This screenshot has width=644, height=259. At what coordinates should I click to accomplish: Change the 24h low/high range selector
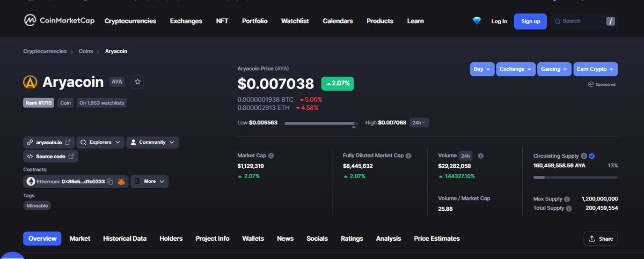click(x=419, y=123)
